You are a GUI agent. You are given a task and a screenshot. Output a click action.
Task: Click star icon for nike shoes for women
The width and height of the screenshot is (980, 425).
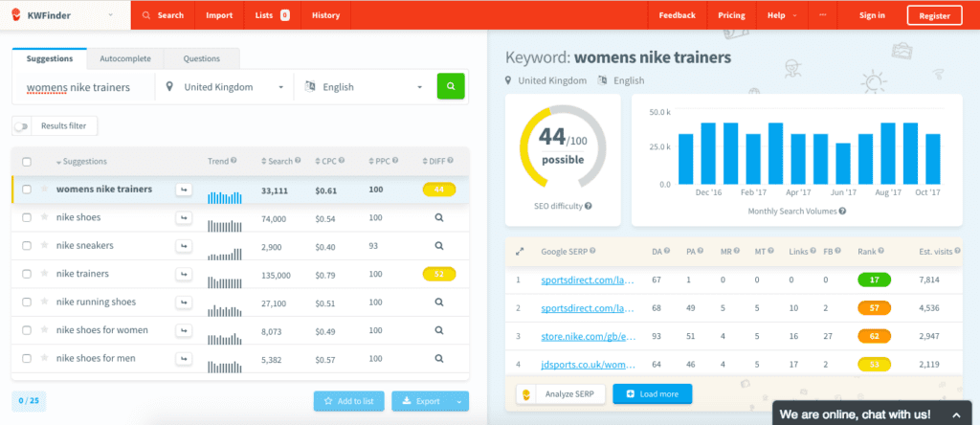click(x=44, y=329)
